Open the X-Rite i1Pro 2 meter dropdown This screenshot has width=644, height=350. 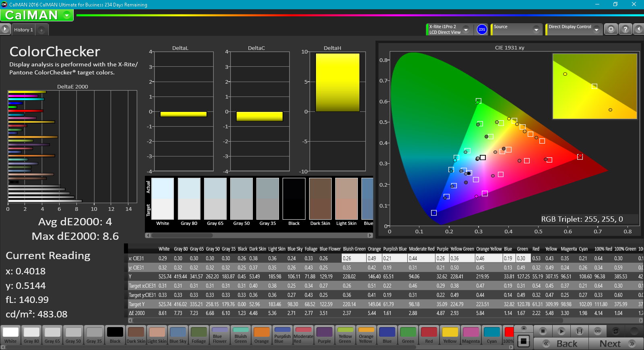coord(466,29)
